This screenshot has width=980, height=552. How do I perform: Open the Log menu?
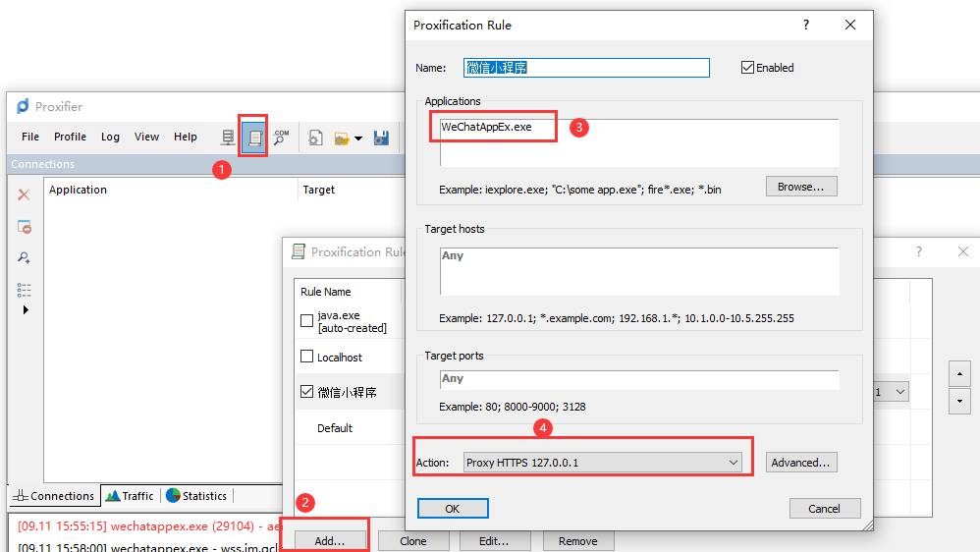click(x=110, y=137)
